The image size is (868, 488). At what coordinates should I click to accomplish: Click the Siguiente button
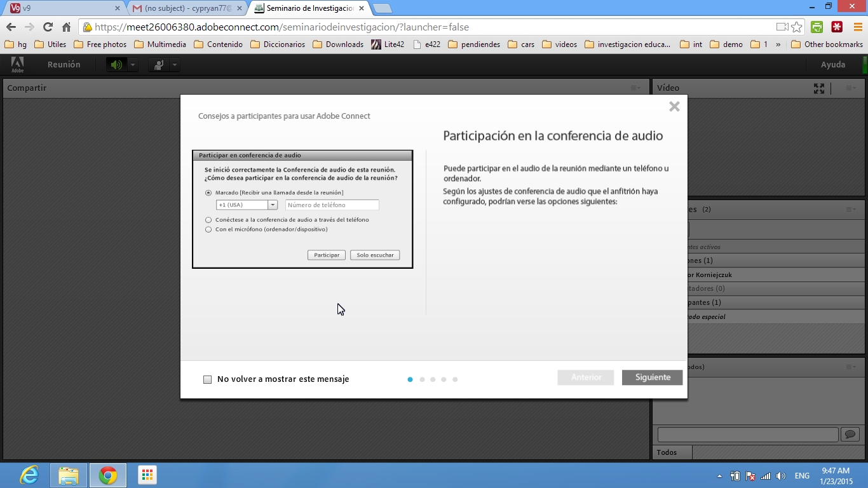(652, 377)
